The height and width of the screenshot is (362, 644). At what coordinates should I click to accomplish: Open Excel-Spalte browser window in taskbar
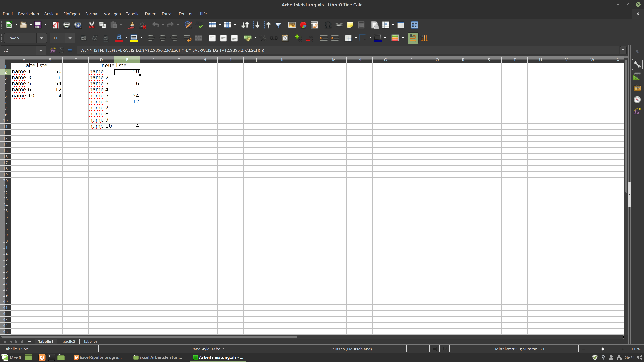pos(98,357)
